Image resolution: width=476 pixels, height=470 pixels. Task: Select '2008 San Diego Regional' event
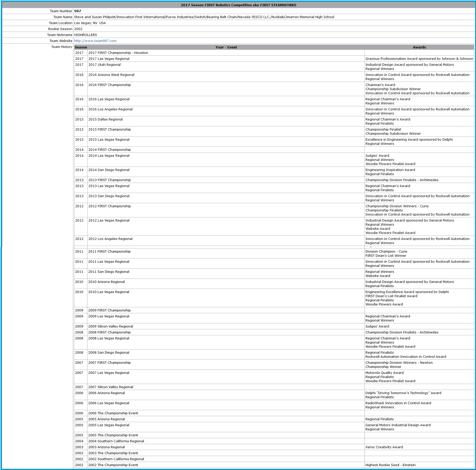pos(109,353)
